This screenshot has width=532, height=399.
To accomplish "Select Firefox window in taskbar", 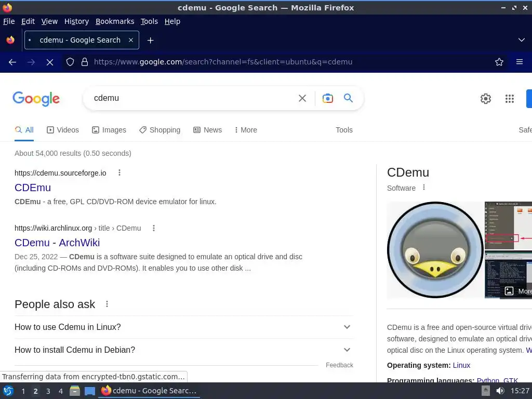I will pyautogui.click(x=149, y=391).
